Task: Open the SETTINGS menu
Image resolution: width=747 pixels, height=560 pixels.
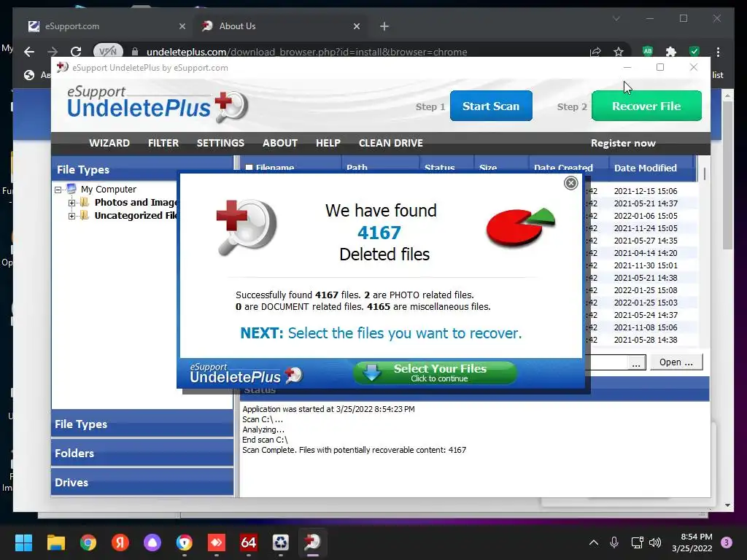Action: (x=220, y=143)
